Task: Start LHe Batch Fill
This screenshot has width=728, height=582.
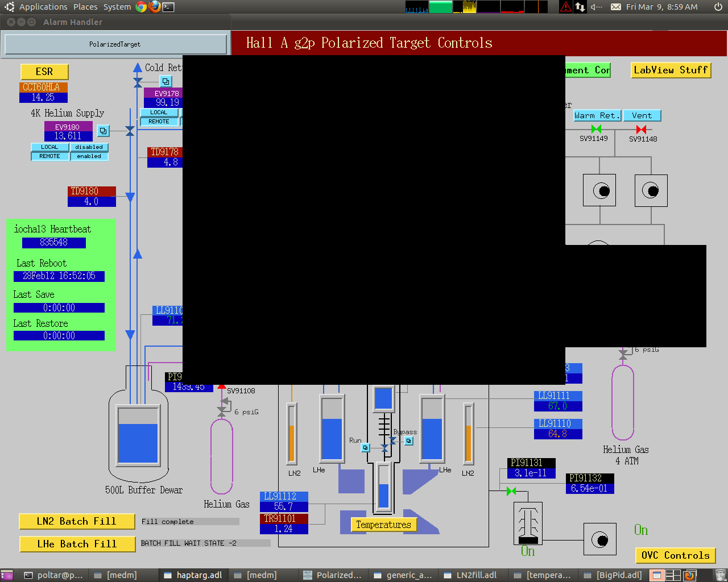Action: [77, 544]
